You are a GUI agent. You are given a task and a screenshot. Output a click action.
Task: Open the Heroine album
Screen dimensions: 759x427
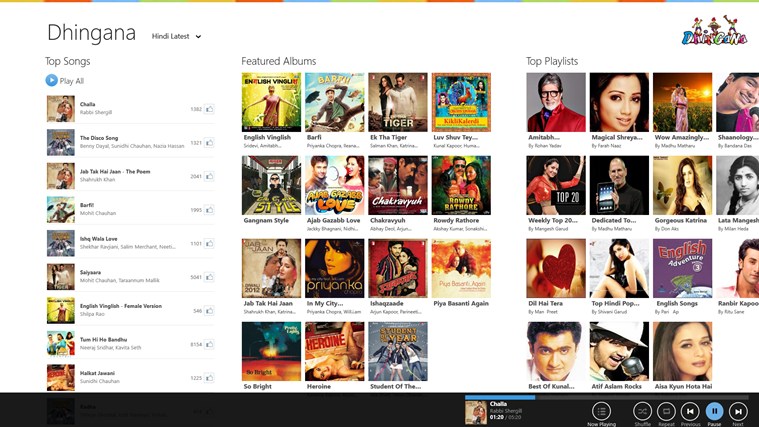(x=334, y=351)
